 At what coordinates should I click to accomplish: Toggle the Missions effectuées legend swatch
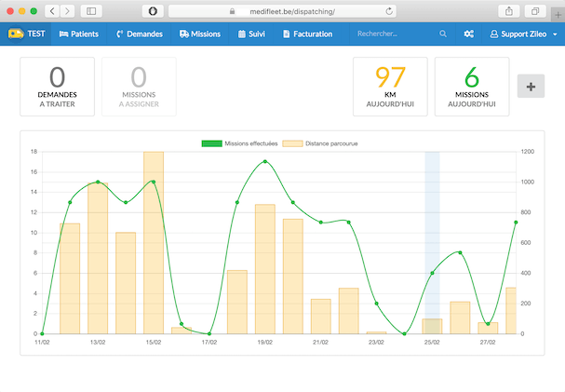(211, 144)
